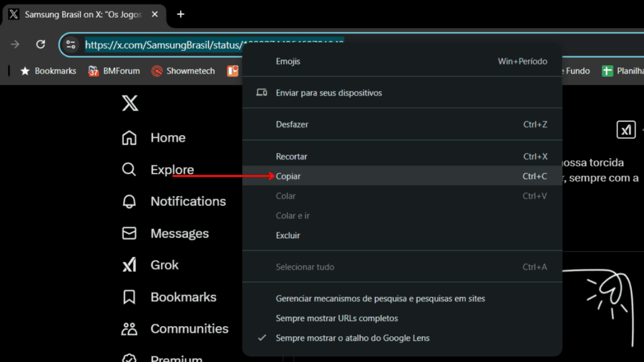Select Copiar from the context menu
644x362 pixels.
pos(288,176)
